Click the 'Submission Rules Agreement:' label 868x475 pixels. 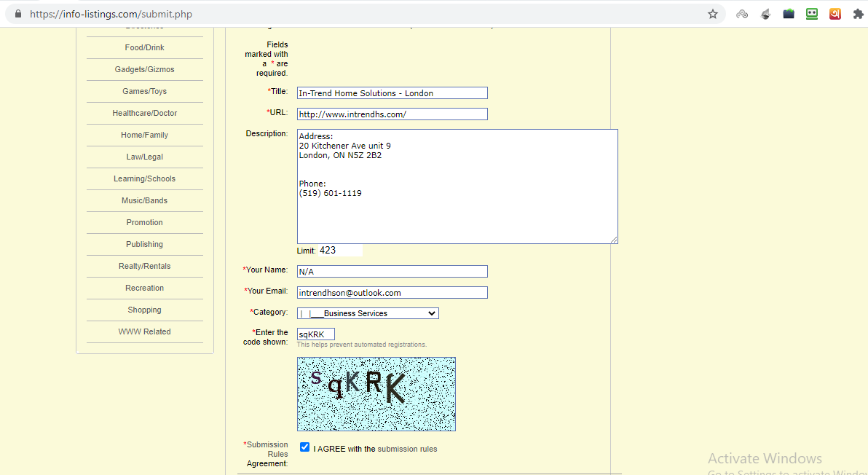267,454
